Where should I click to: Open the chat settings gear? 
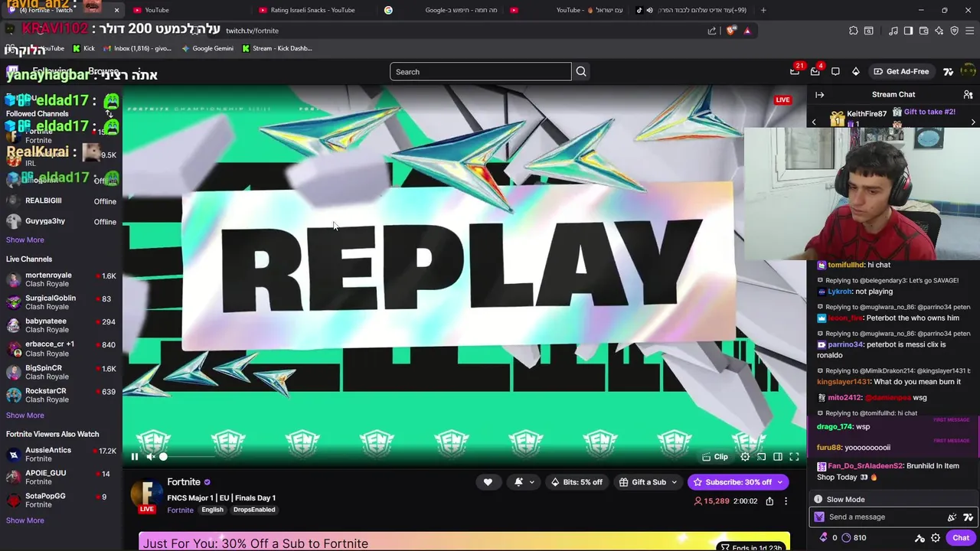pos(936,538)
